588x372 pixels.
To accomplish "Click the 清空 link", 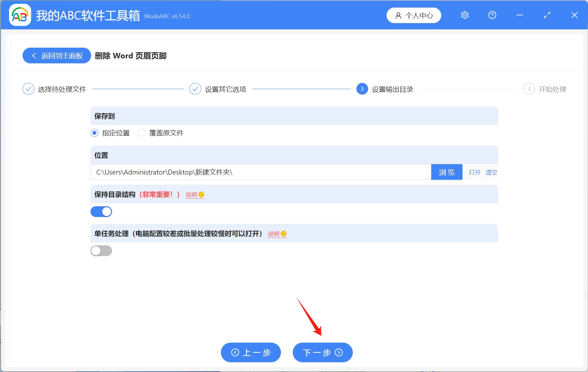I will pyautogui.click(x=492, y=173).
